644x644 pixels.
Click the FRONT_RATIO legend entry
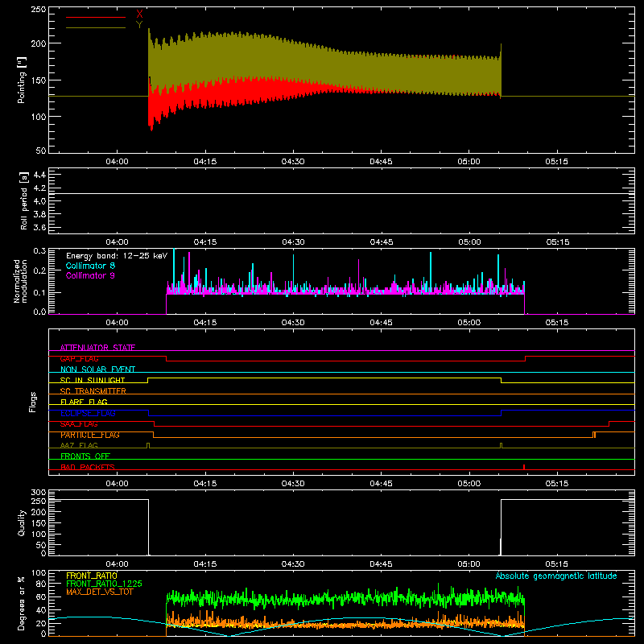pos(92,576)
